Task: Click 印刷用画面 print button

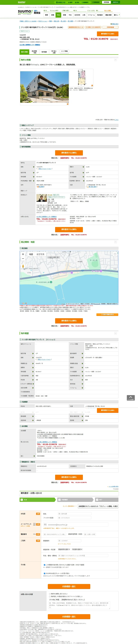Action: (110, 27)
